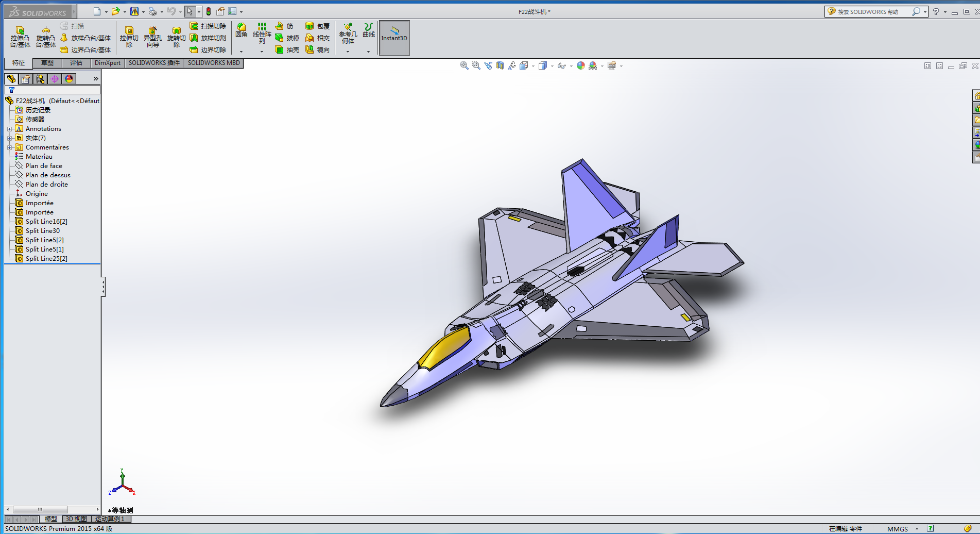Expand the Commentaires tree node
This screenshot has width=980, height=534.
tap(9, 147)
